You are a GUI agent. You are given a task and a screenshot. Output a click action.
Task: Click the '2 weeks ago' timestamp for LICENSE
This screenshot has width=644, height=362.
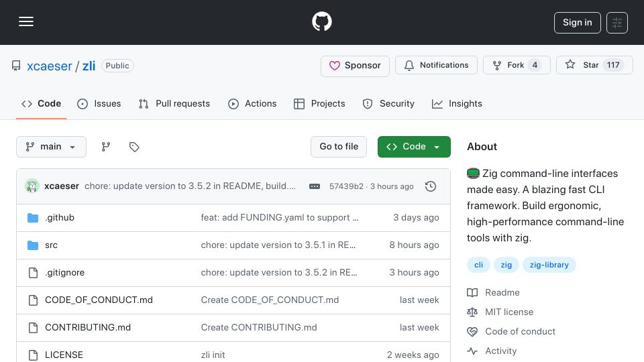[413, 355]
